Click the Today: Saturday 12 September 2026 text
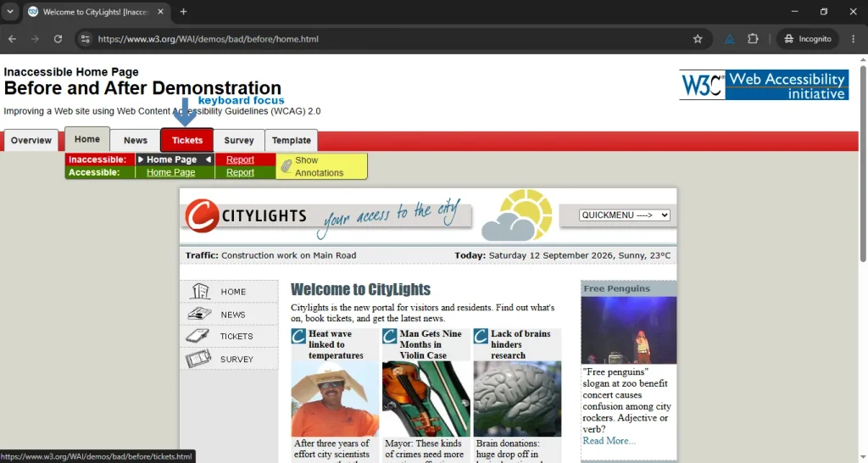Screen dimensions: 868x463 [x=563, y=255]
